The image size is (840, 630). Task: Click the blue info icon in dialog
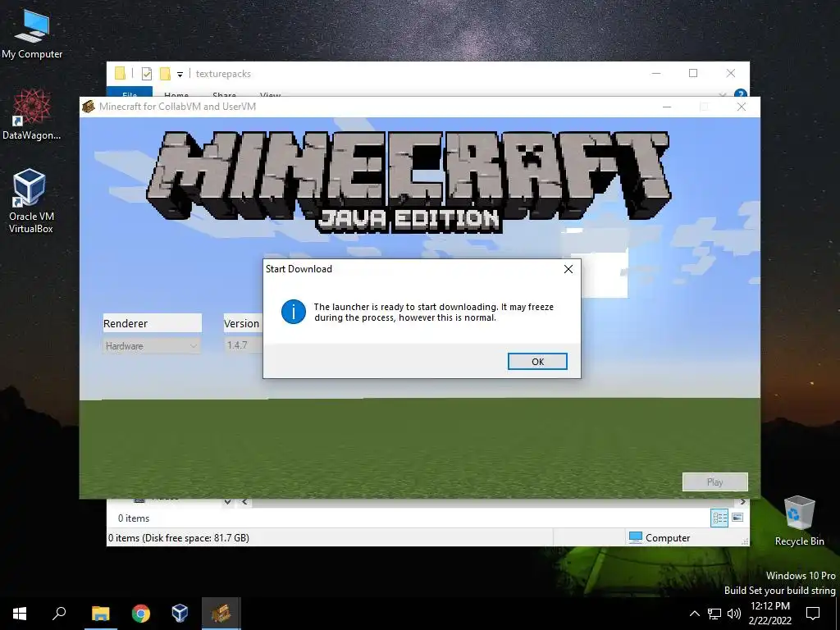click(x=294, y=312)
